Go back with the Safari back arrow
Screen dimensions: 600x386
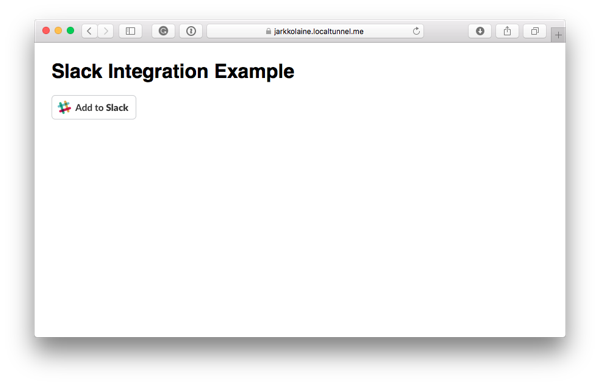(x=89, y=31)
